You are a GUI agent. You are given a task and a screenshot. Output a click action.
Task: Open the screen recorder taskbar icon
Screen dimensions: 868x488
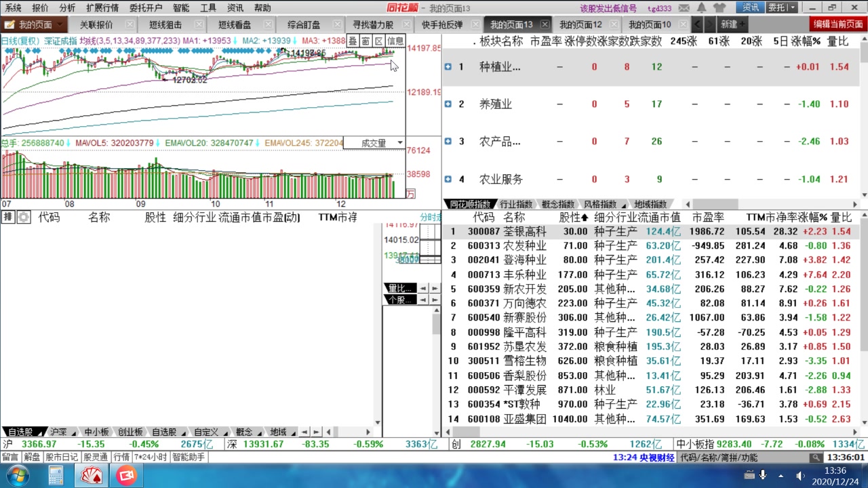125,476
